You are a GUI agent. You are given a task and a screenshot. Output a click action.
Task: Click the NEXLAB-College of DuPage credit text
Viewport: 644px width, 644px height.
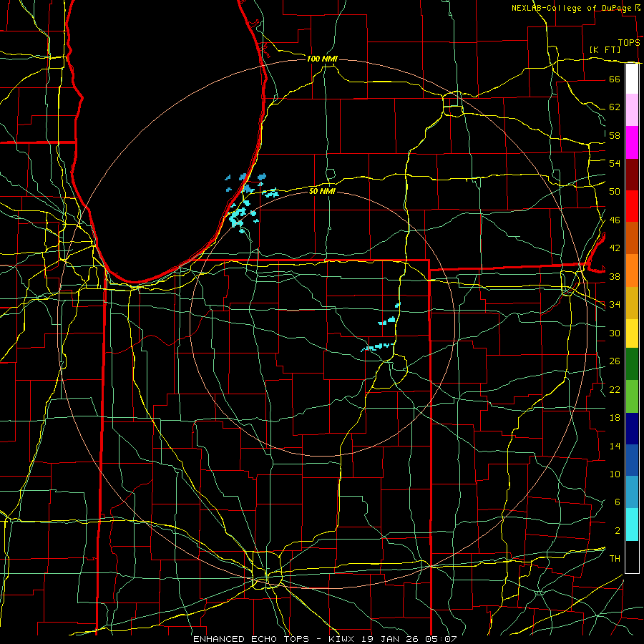[572, 8]
